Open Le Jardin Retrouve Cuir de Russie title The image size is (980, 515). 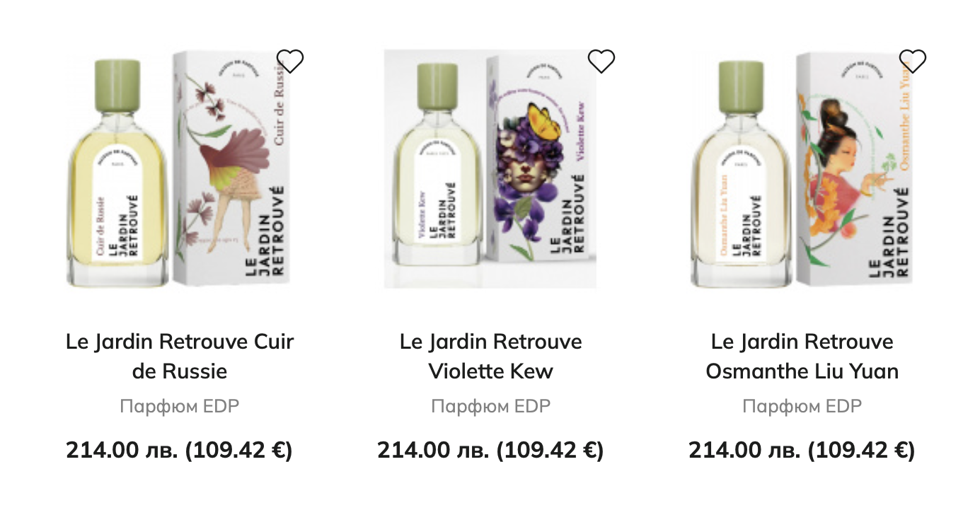tap(180, 356)
